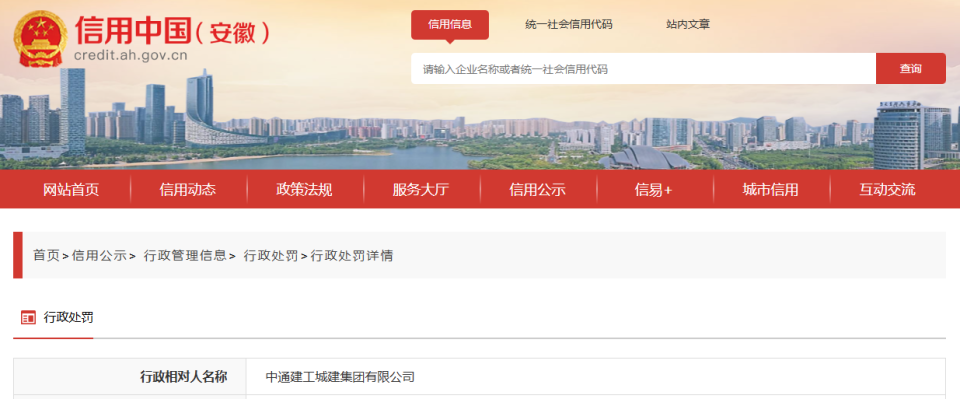Screen dimensions: 960x399
Task: Go to 首页 breadcrumb link
Action: 47,256
